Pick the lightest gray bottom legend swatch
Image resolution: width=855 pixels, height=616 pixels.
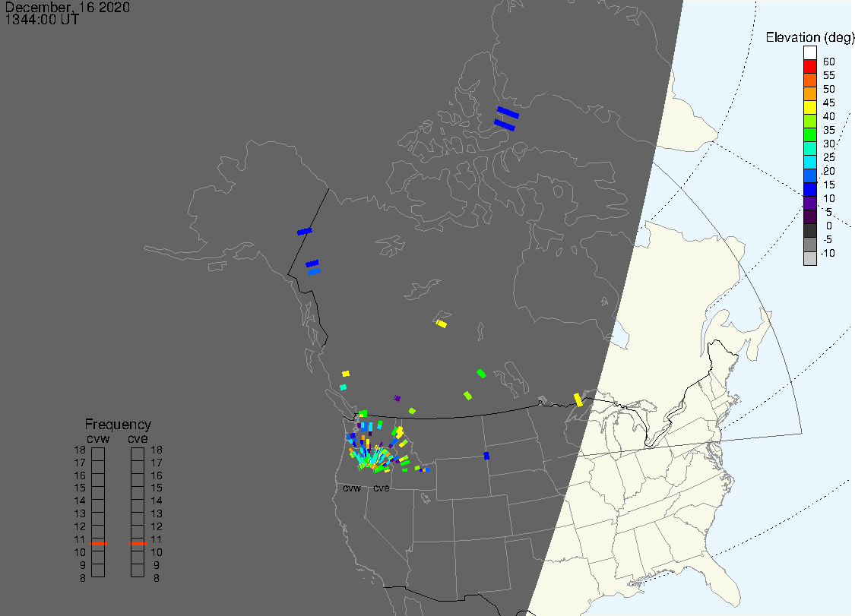[x=809, y=257]
